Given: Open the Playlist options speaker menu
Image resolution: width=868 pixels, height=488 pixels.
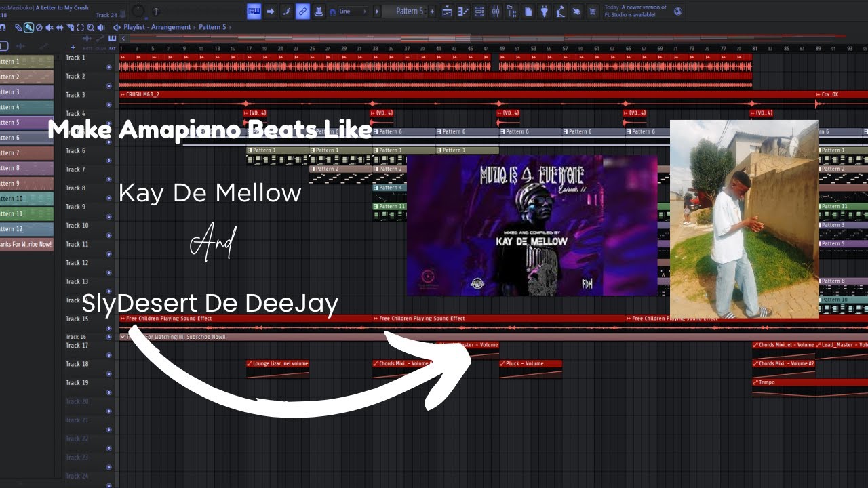Looking at the screenshot, I should coord(117,28).
